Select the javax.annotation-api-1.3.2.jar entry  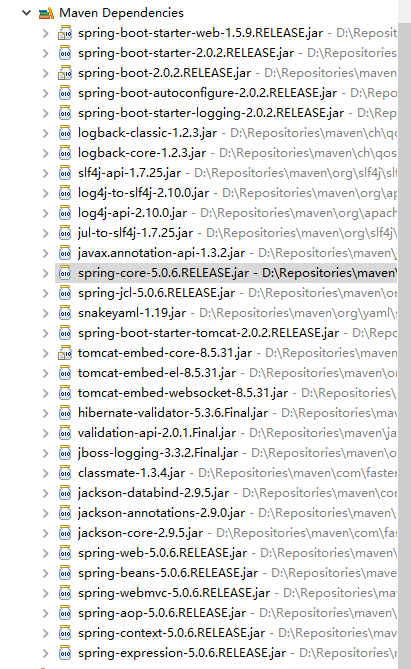[161, 253]
